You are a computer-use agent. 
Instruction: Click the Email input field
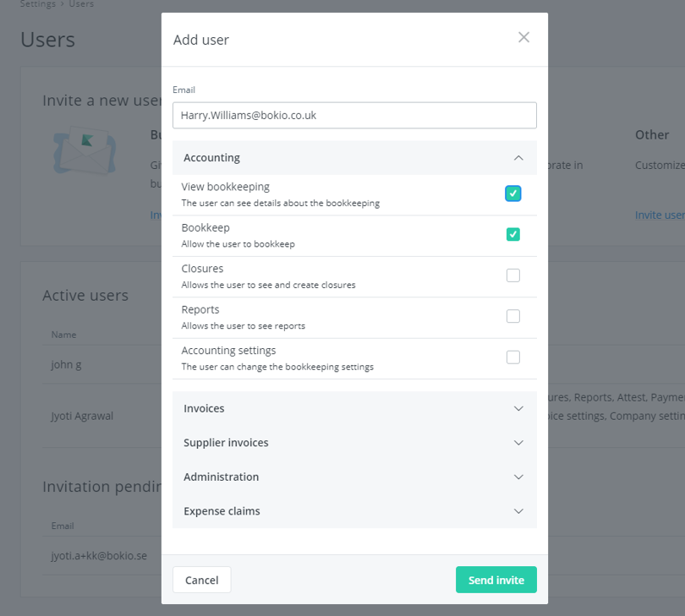click(354, 115)
